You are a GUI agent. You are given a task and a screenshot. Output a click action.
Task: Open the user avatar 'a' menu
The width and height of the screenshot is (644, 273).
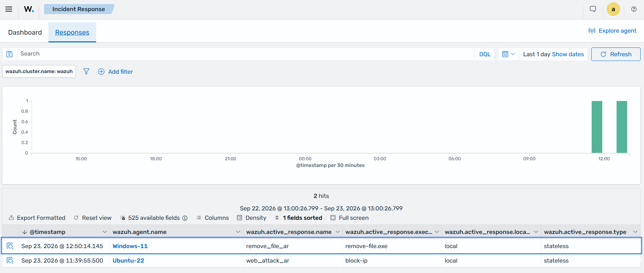613,9
